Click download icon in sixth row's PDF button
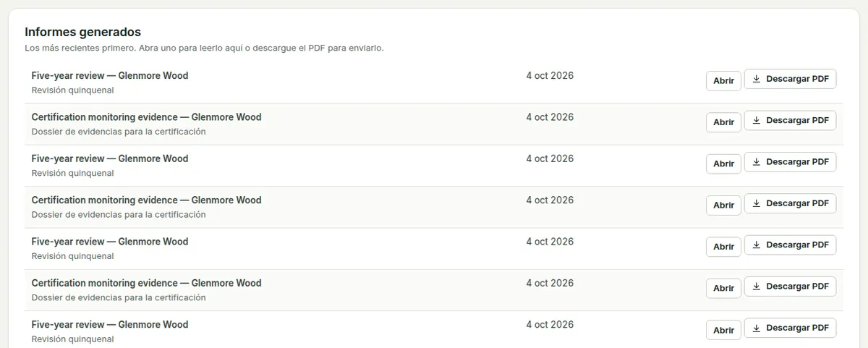 (757, 287)
